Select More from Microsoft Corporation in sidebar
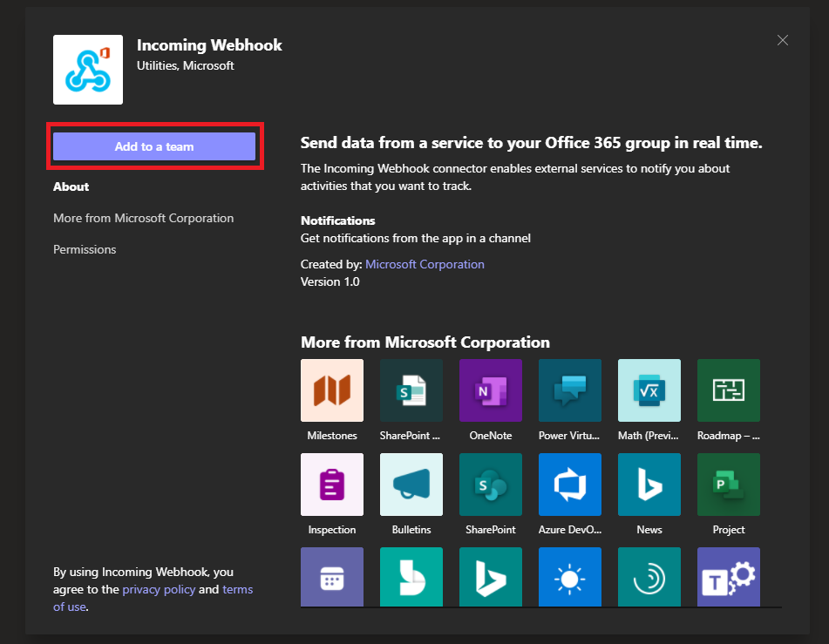This screenshot has height=644, width=829. [x=143, y=218]
